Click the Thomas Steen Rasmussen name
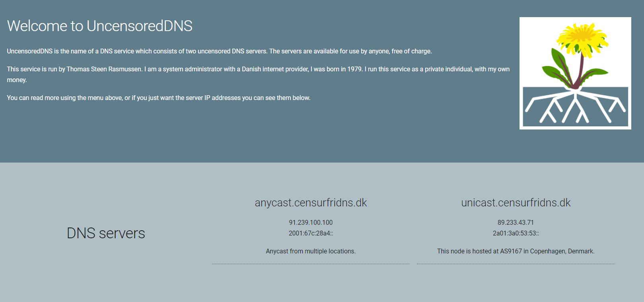 coord(104,69)
